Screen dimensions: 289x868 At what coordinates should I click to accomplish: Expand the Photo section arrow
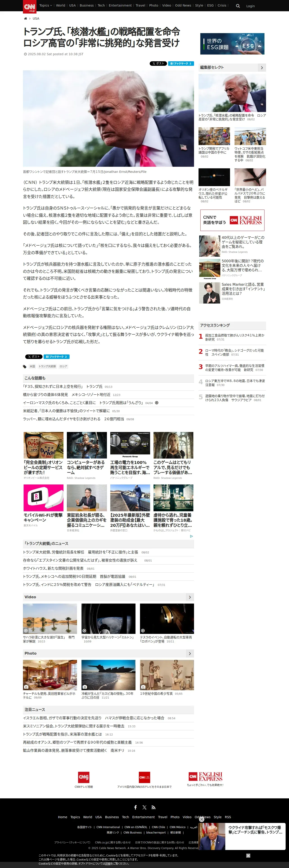pos(190,653)
